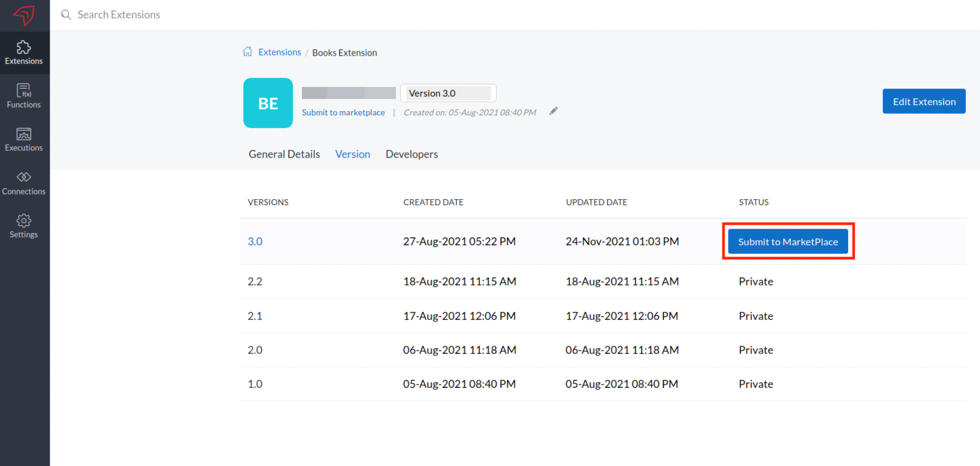Viewport: 980px width, 466px height.
Task: Click the Submit to marketplace link
Action: click(343, 113)
